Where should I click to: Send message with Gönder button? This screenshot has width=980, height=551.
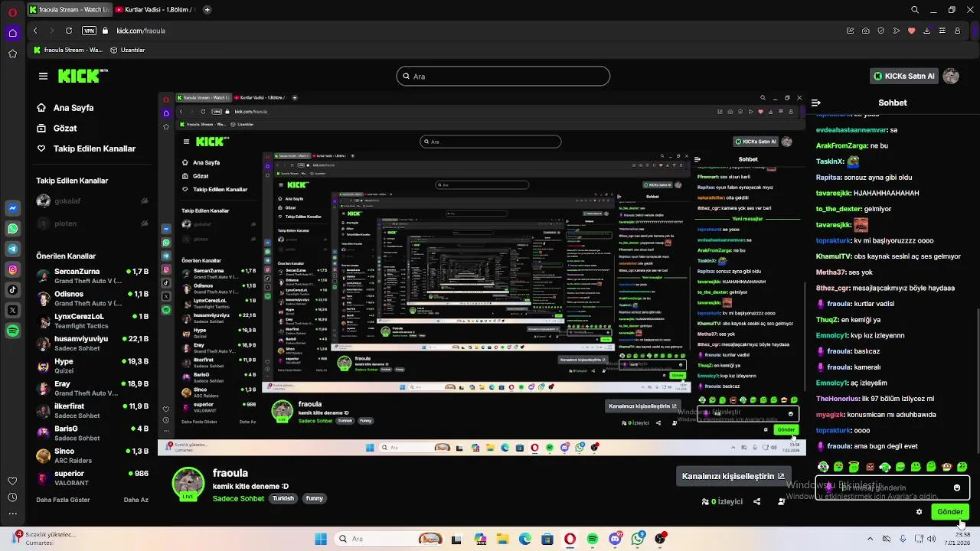point(949,512)
